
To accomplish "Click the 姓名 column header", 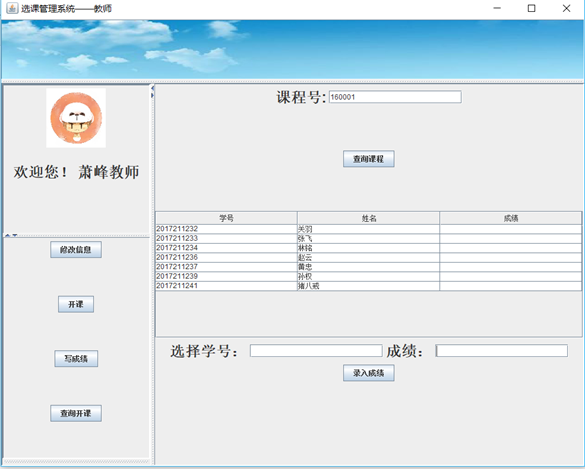I will click(x=368, y=218).
